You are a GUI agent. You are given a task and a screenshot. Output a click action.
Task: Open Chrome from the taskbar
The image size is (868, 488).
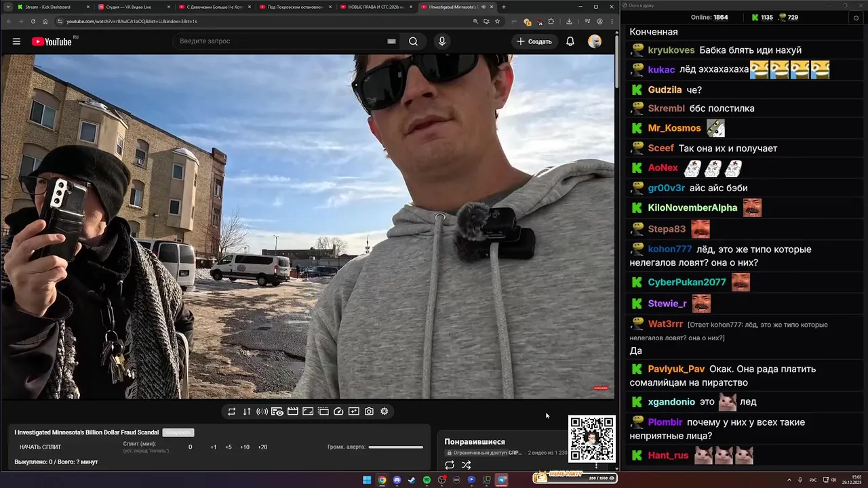tap(382, 480)
